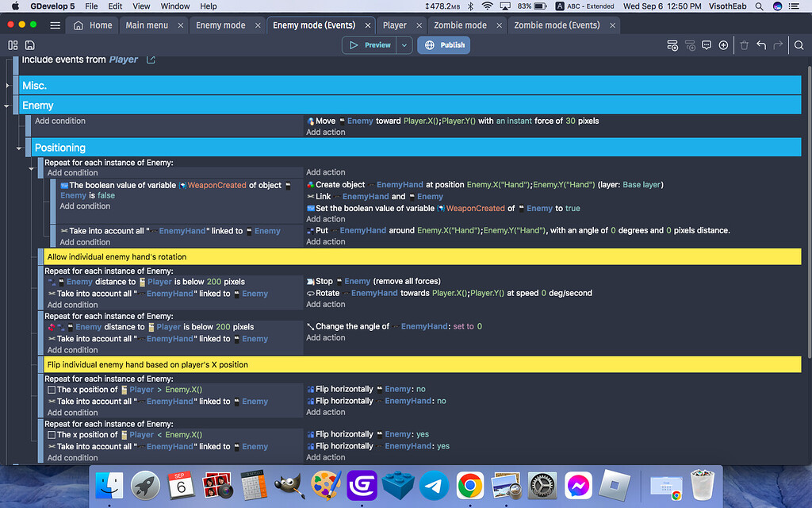Viewport: 812px width, 508px height.
Task: Collapse the Enemy group disclosure triangle
Action: coord(6,106)
